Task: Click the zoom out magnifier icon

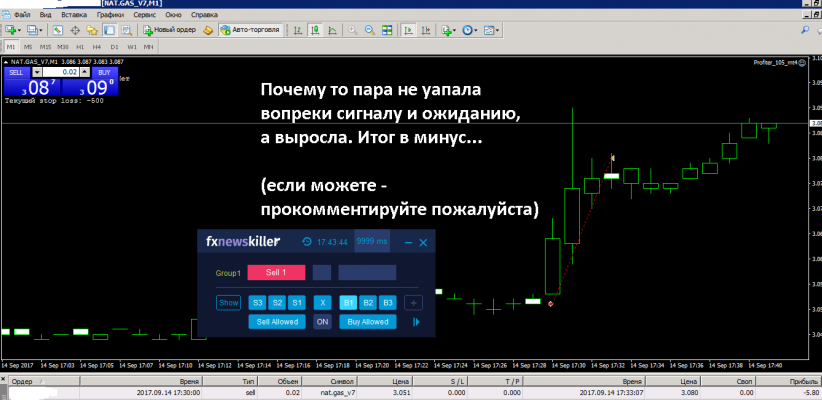Action: point(370,31)
